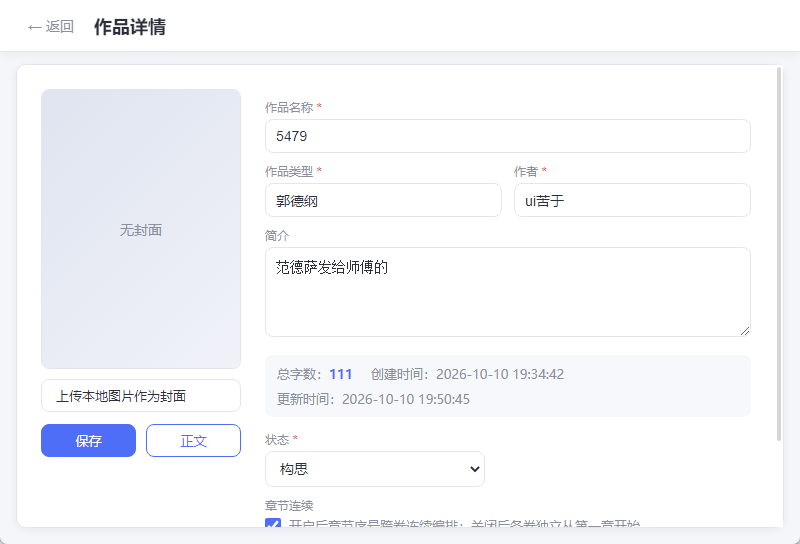Image resolution: width=800 pixels, height=544 pixels.
Task: Go back using the 返回 link
Action: 51,27
